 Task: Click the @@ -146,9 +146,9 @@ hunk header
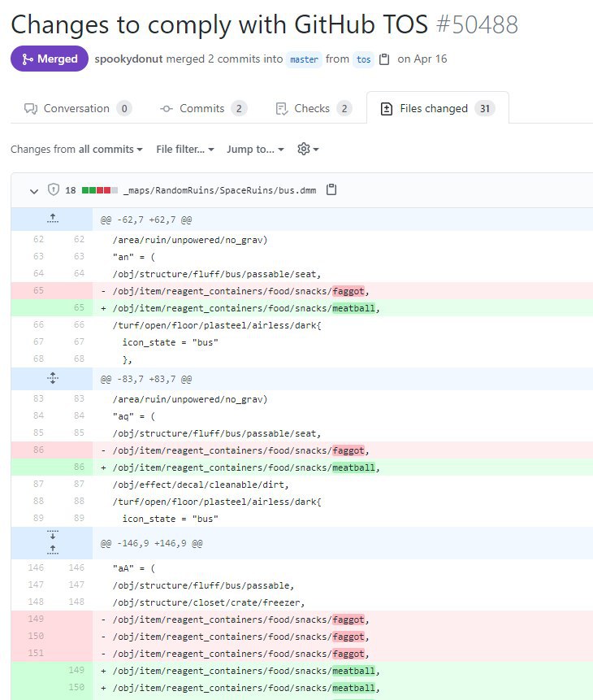pos(151,543)
